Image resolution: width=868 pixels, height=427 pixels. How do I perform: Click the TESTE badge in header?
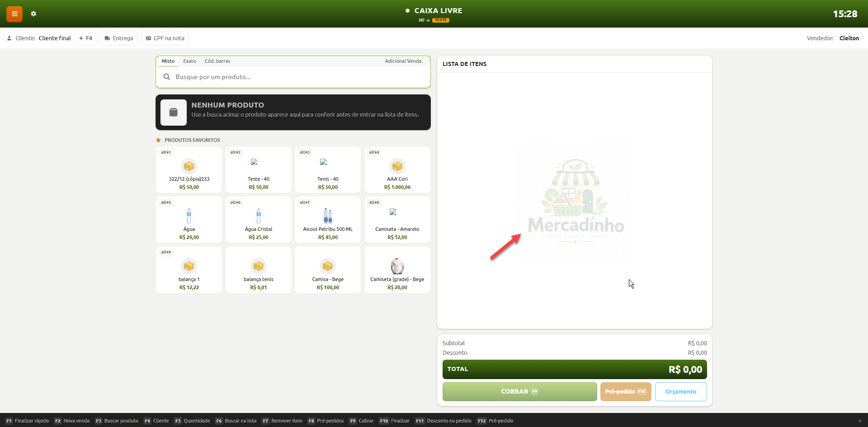point(441,20)
